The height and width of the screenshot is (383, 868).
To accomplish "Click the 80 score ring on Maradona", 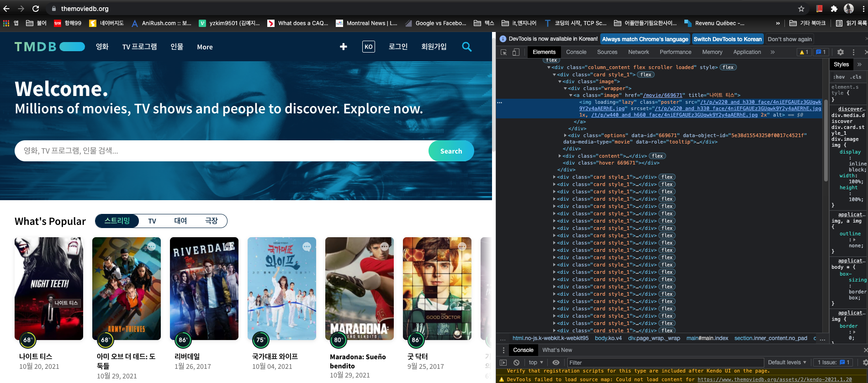I will [339, 340].
